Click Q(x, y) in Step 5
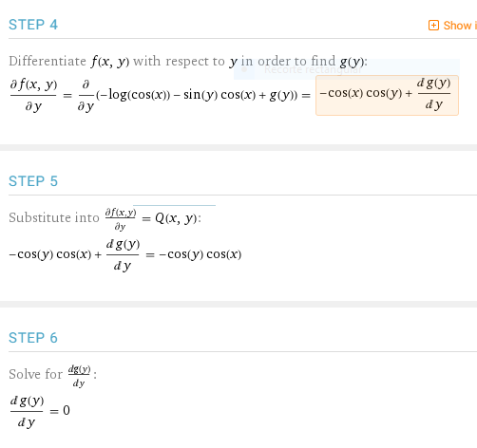 (176, 218)
